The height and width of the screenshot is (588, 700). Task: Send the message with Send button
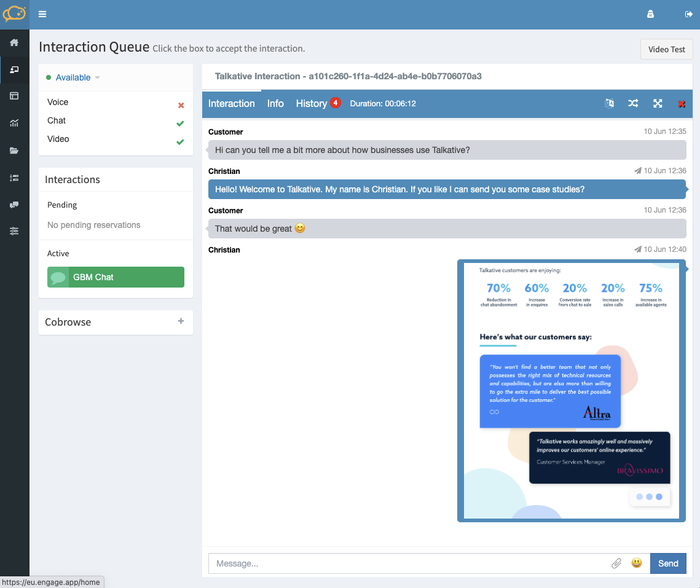point(668,563)
